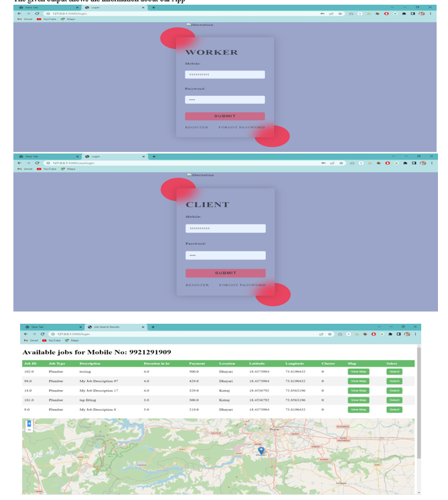448x500 pixels.
Task: Click blue location marker on map
Action: pyautogui.click(x=261, y=450)
